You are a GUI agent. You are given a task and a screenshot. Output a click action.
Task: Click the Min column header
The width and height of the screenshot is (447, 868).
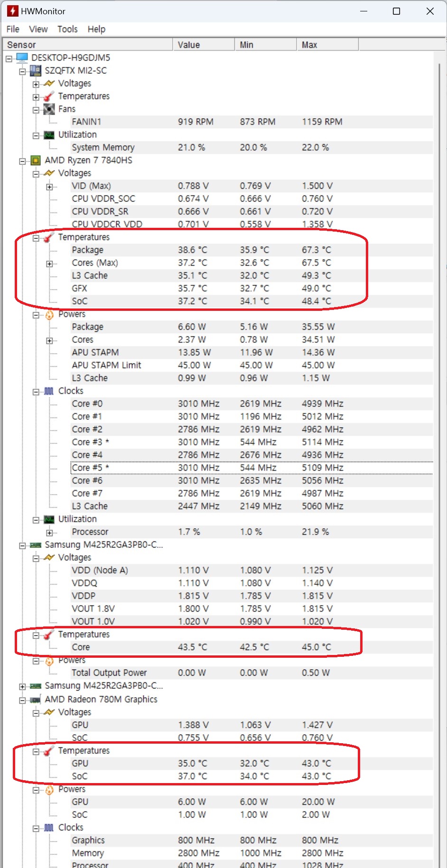coord(266,45)
